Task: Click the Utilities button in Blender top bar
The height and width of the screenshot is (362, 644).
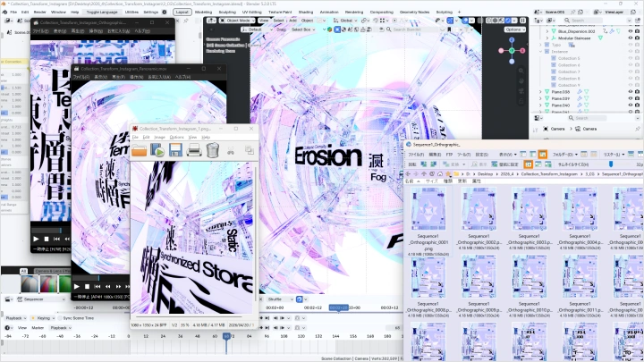Action: tap(131, 12)
